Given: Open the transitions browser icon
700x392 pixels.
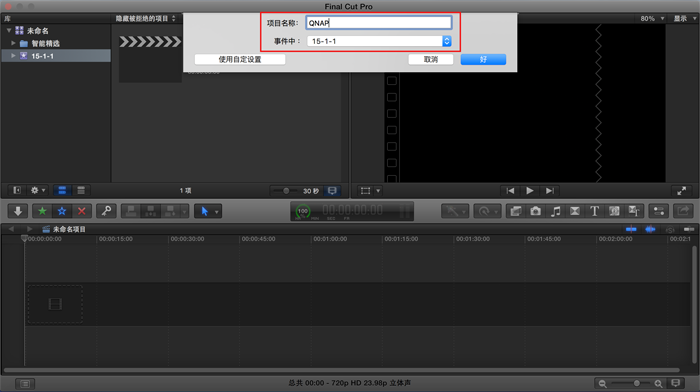Looking at the screenshot, I should [x=575, y=211].
